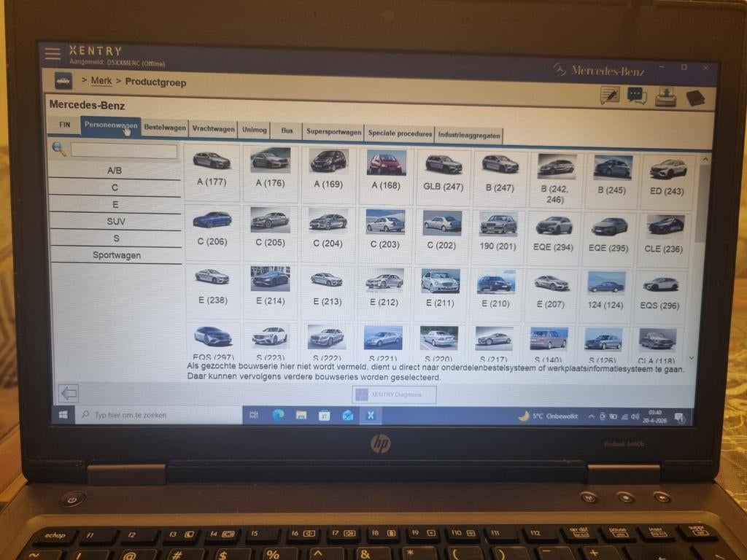This screenshot has width=747, height=560.
Task: Switch to the Unimog tab
Action: (255, 130)
